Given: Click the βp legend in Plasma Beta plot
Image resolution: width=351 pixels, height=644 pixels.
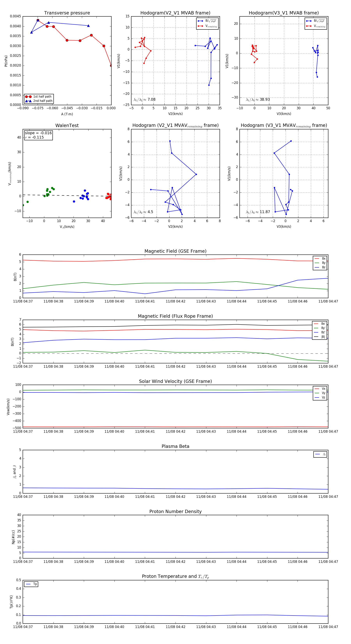Looking at the screenshot, I should click(320, 454).
